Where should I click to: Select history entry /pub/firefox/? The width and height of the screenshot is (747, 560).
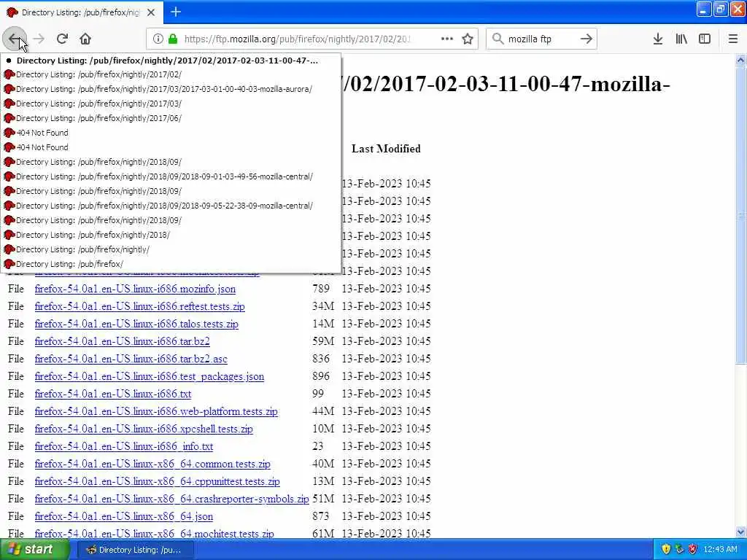(x=171, y=264)
